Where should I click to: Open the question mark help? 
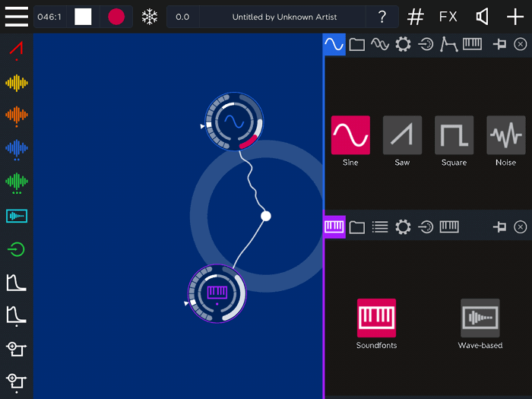pos(382,17)
